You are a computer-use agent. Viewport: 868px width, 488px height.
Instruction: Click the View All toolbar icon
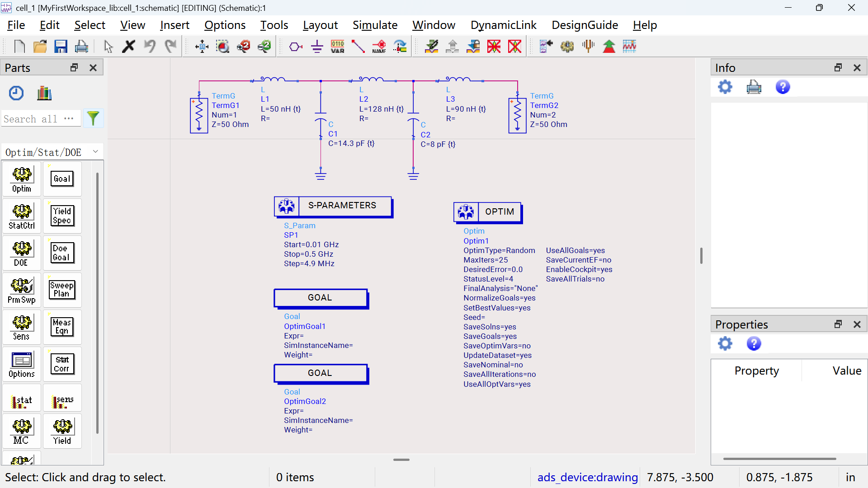point(202,46)
